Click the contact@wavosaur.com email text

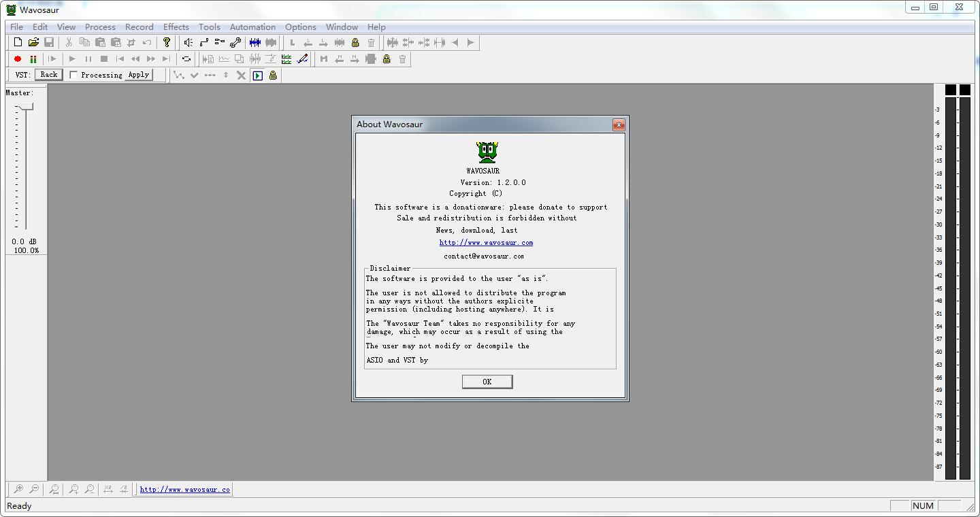(x=484, y=256)
